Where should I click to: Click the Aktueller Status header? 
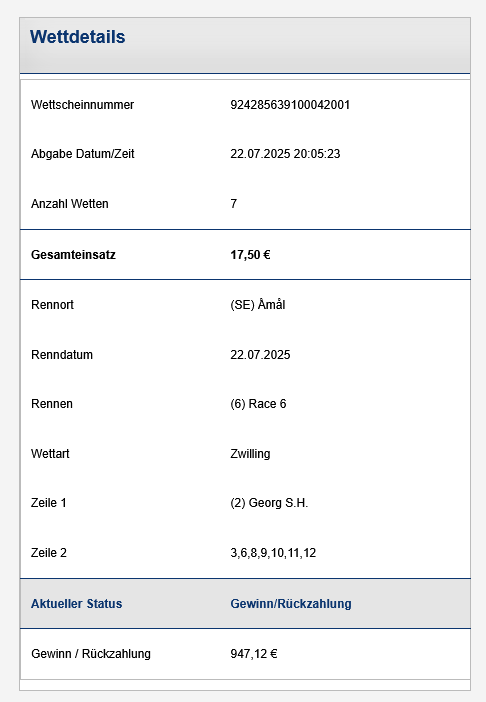(77, 604)
